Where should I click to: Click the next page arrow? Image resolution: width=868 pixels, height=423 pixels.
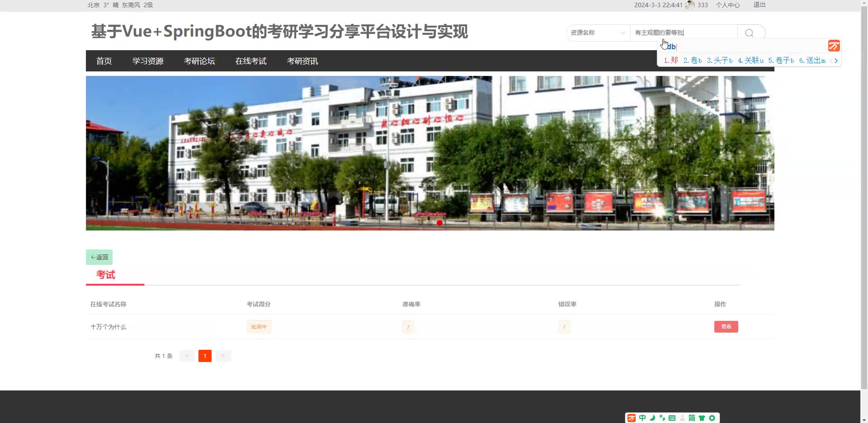tap(223, 356)
